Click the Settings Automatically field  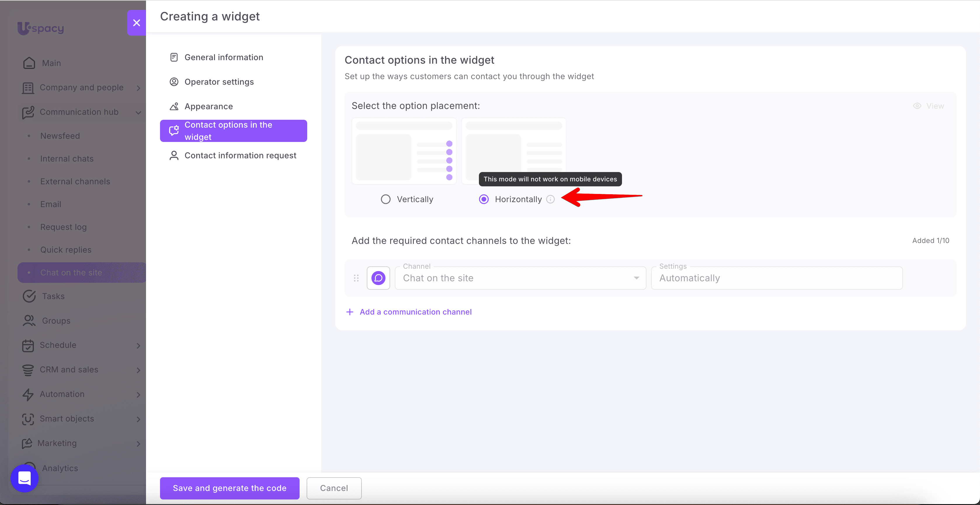tap(776, 278)
